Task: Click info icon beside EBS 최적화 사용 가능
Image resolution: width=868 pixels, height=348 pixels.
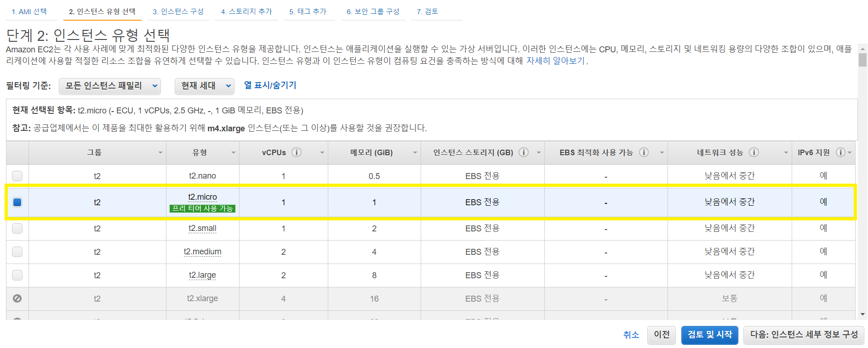Action: tap(644, 152)
